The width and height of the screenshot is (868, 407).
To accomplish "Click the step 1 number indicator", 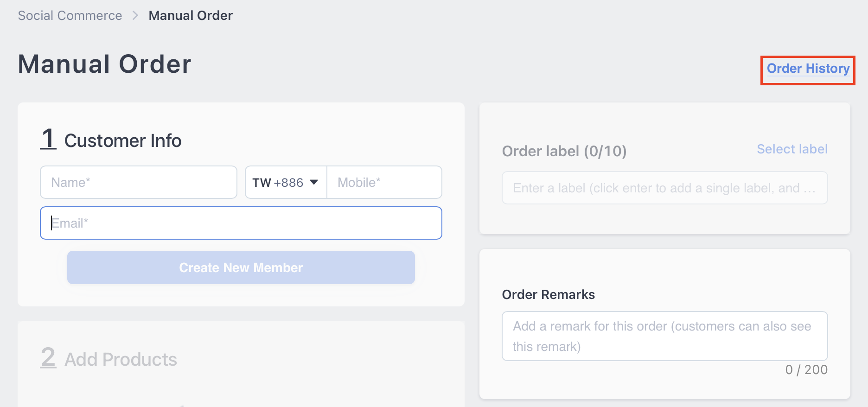I will 48,139.
